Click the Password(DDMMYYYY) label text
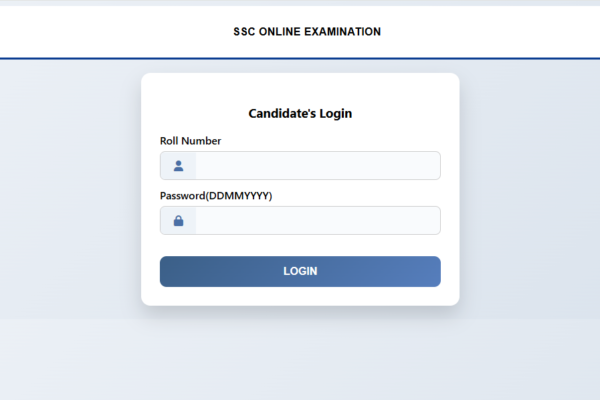This screenshot has height=400, width=600. [x=216, y=196]
